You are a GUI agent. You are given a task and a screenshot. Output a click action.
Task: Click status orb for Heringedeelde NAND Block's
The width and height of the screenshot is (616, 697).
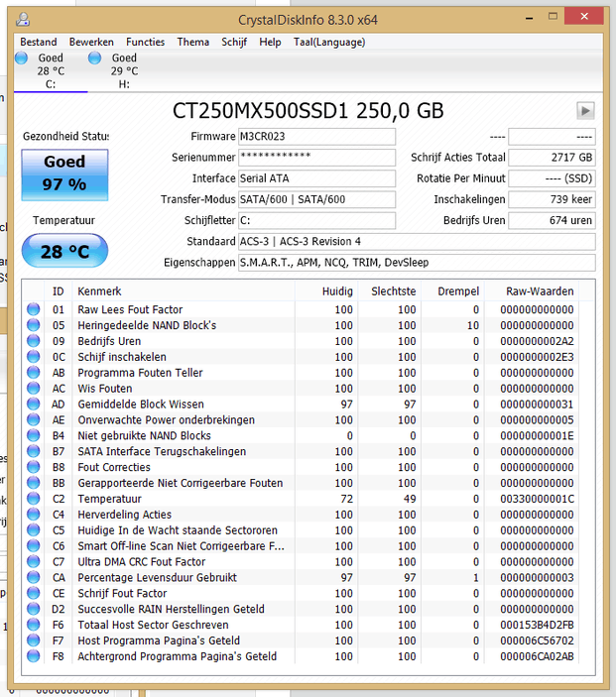coord(34,325)
